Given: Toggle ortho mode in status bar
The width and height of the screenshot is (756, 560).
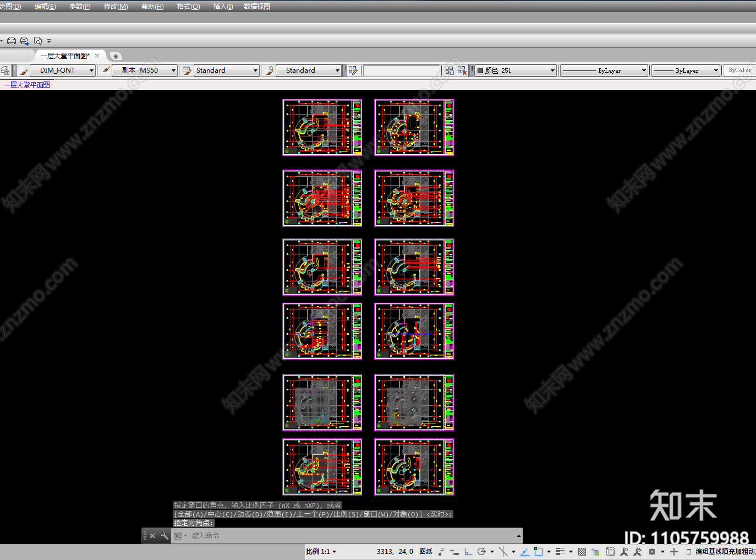Looking at the screenshot, I should tap(468, 551).
